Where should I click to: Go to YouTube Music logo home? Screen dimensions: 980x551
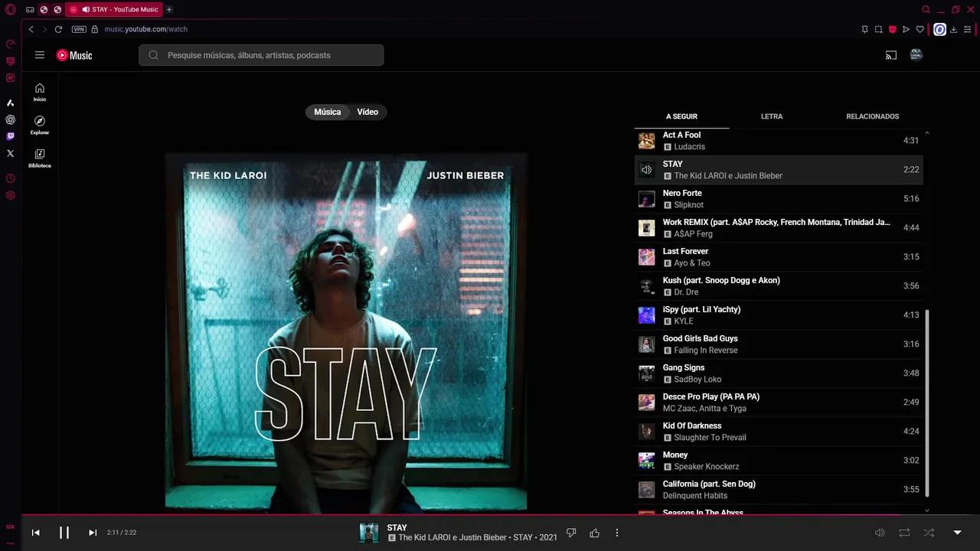74,55
